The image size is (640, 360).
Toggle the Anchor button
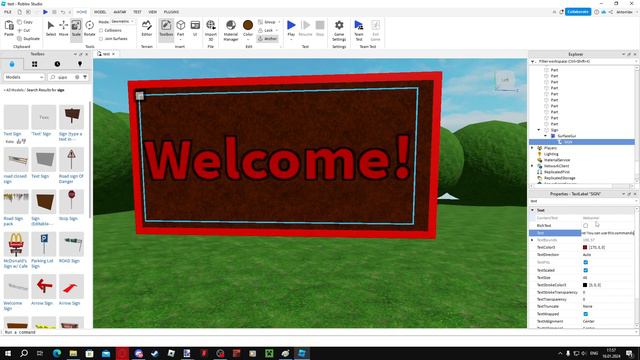(x=267, y=38)
